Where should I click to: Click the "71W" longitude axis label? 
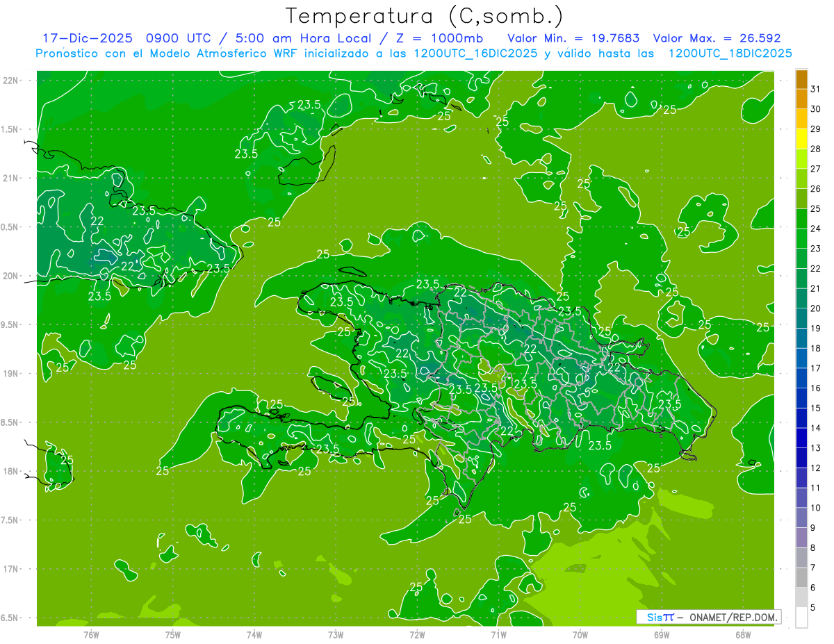tap(498, 634)
